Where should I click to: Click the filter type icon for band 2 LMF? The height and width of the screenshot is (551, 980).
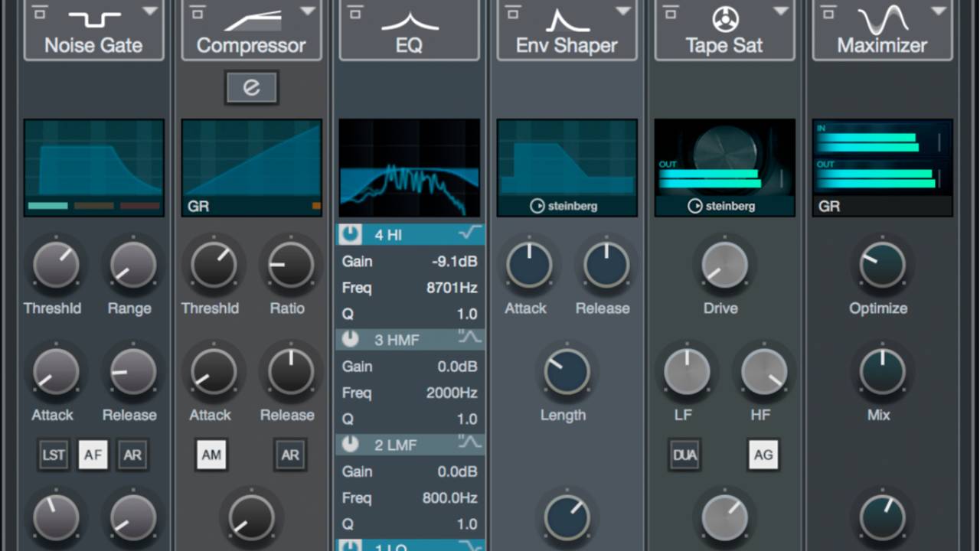click(x=469, y=443)
